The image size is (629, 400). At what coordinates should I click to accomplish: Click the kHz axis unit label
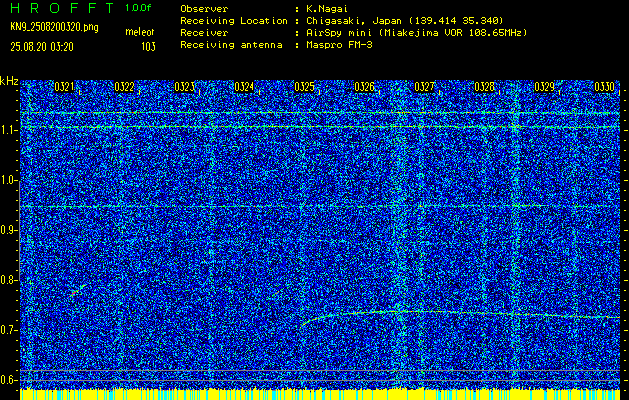tap(9, 81)
